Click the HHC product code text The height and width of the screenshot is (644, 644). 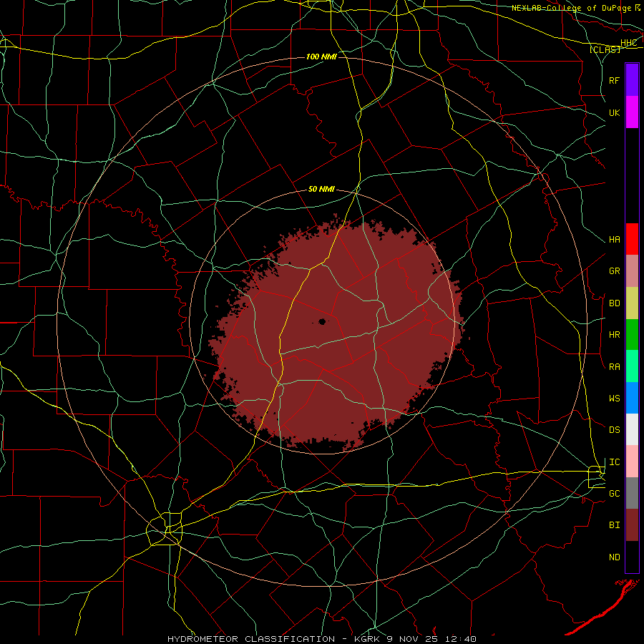[628, 43]
